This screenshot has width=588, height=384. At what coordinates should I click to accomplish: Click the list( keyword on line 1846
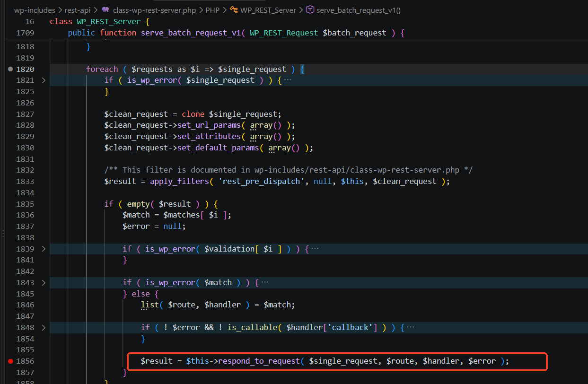click(x=152, y=305)
